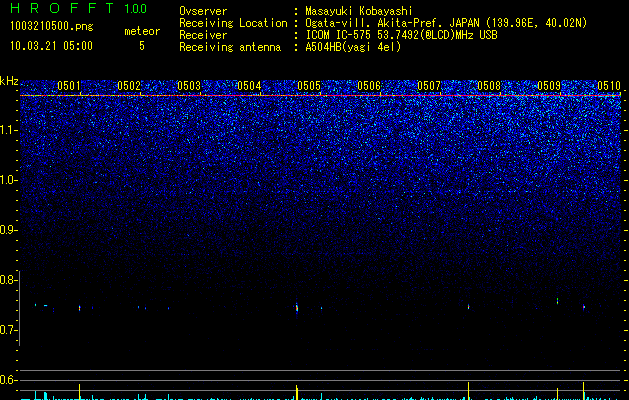Viewport: 629px width, 400px height.
Task: Click the 0507 time marker
Action: (x=429, y=86)
